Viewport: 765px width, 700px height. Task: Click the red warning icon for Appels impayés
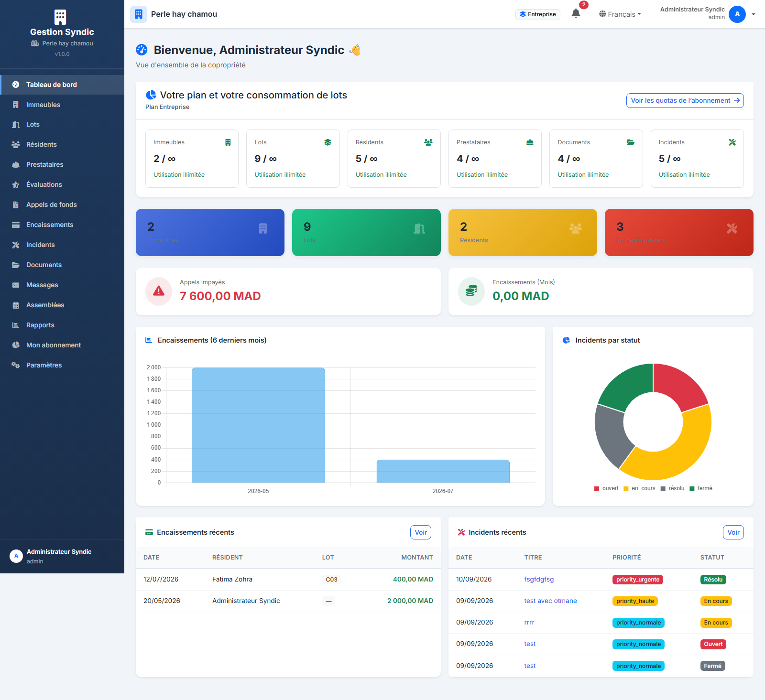pos(159,291)
